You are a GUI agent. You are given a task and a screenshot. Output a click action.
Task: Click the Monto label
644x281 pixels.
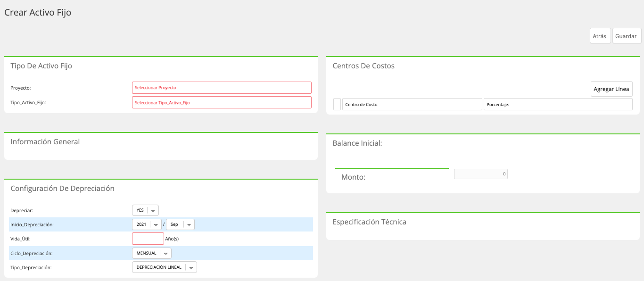coord(354,177)
